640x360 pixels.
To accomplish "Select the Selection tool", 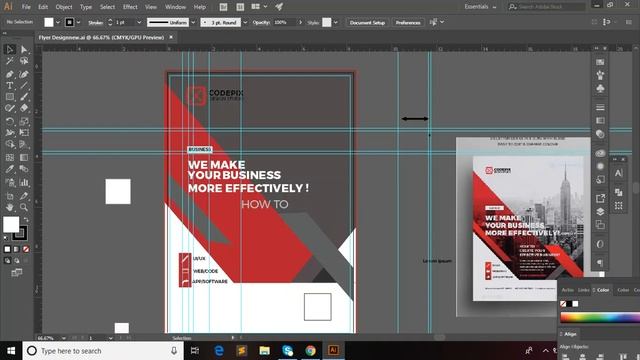I will [x=9, y=49].
